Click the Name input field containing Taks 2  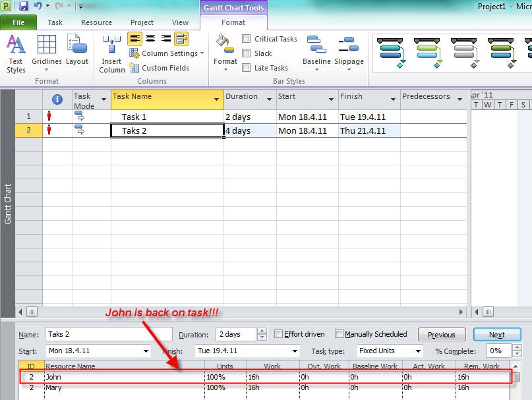[109, 334]
